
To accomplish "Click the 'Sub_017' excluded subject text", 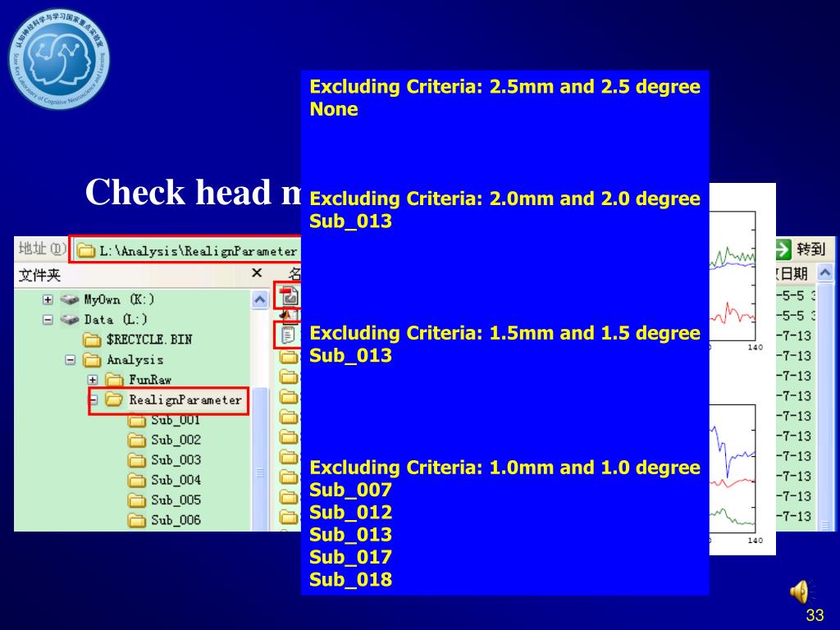I will pyautogui.click(x=350, y=557).
